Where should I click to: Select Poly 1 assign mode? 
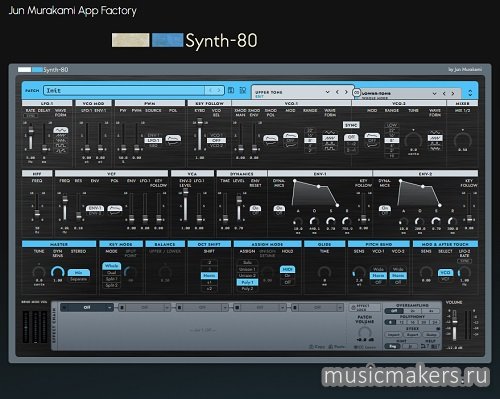pos(247,282)
